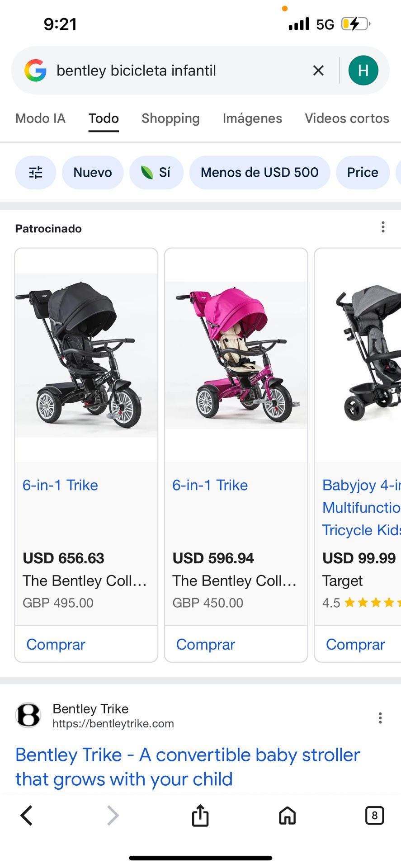Tap Comprar under the pink trike
Screen dimensions: 401x868
[x=206, y=644]
